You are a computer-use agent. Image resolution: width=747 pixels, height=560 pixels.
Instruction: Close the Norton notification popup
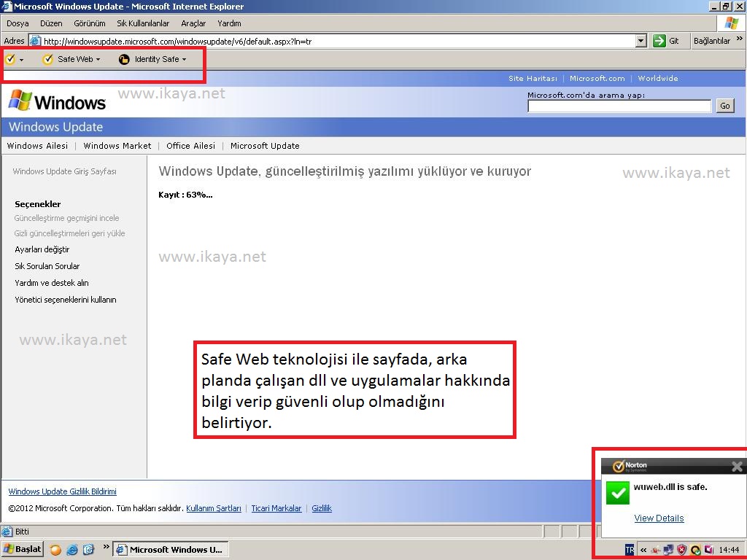737,466
